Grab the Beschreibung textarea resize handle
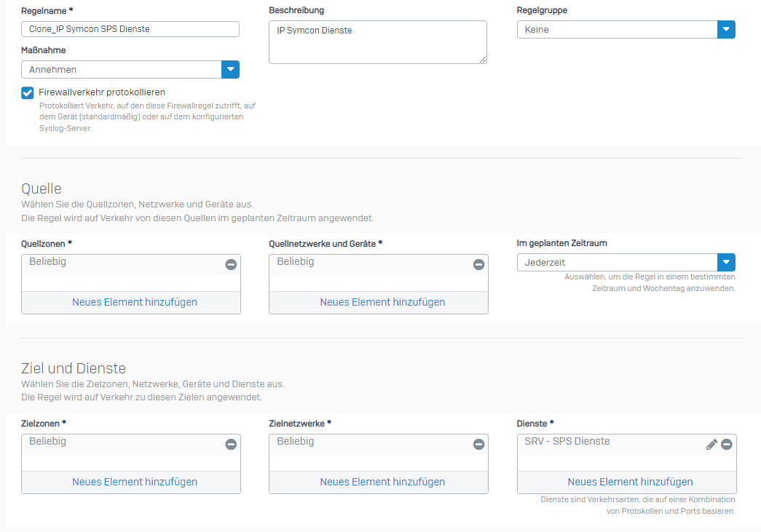The image size is (761, 532). [x=483, y=60]
